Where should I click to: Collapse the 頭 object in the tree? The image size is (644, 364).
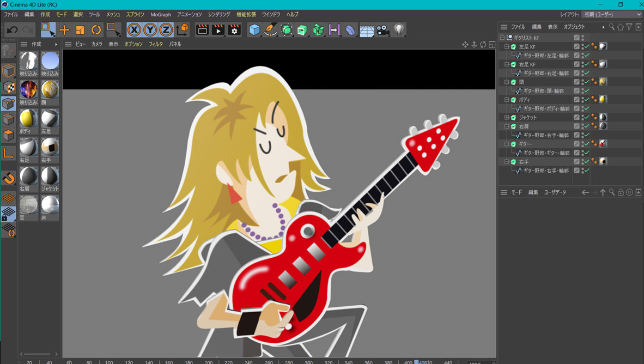click(507, 82)
